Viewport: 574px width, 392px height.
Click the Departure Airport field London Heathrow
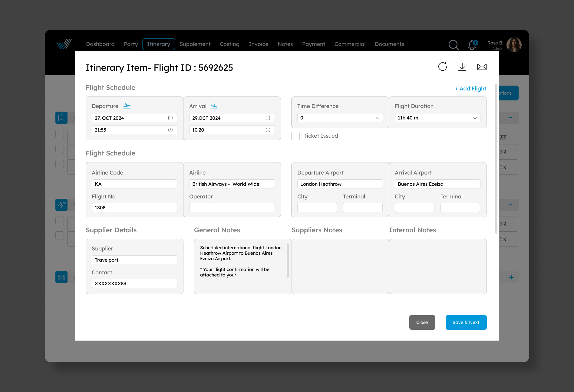point(340,184)
